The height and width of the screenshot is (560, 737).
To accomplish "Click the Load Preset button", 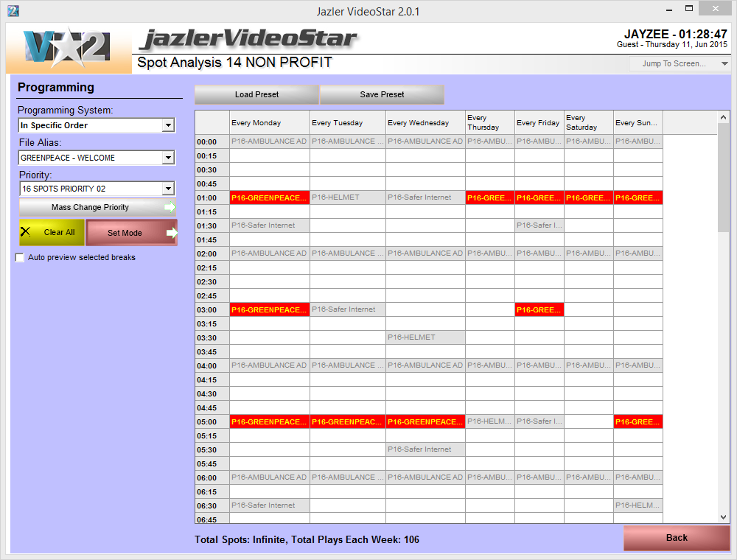I will point(256,94).
